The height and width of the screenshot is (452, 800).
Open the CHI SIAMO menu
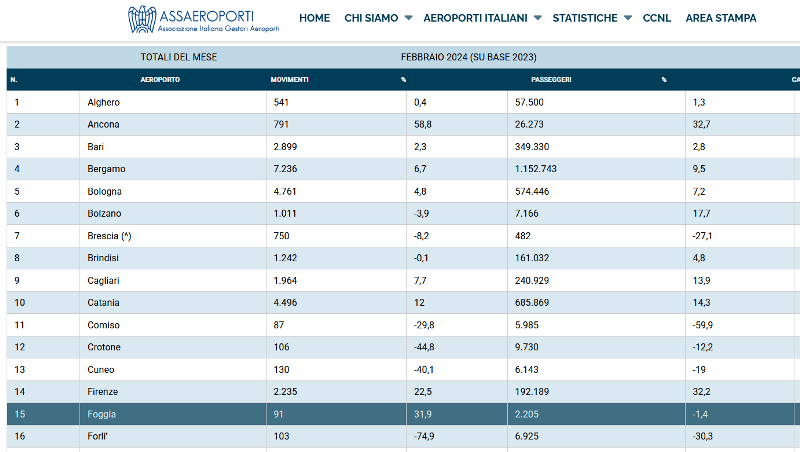click(371, 18)
